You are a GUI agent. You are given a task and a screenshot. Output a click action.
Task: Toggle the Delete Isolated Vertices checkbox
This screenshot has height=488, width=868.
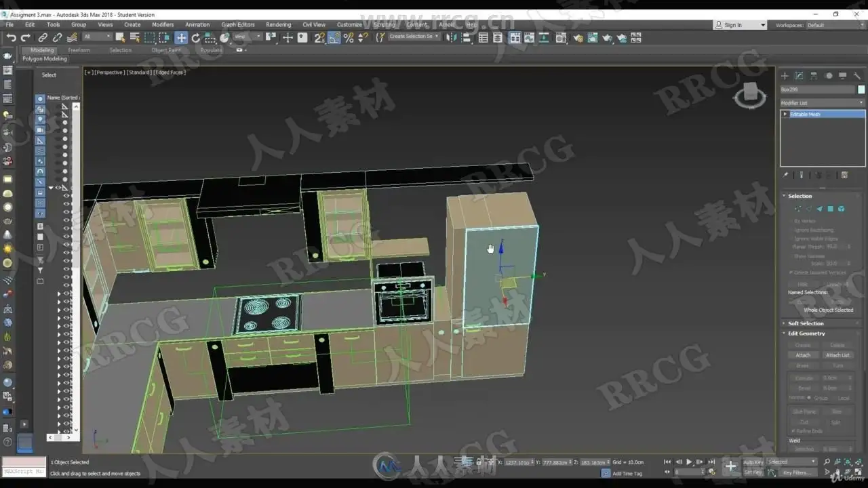(x=791, y=272)
